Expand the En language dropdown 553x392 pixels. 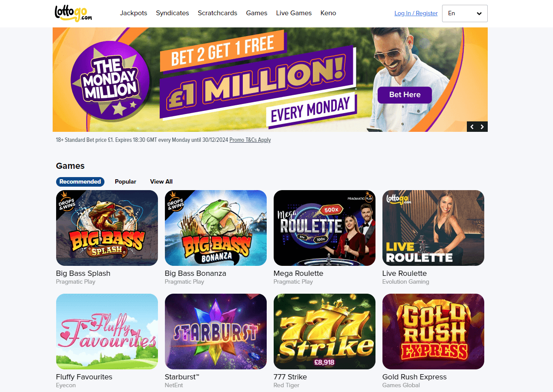point(465,13)
